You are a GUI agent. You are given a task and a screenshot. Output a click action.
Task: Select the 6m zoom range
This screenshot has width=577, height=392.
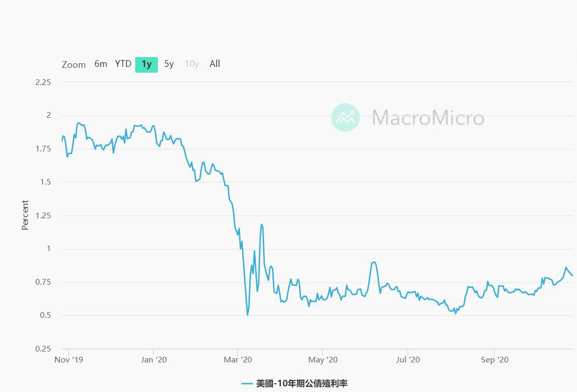(x=101, y=64)
